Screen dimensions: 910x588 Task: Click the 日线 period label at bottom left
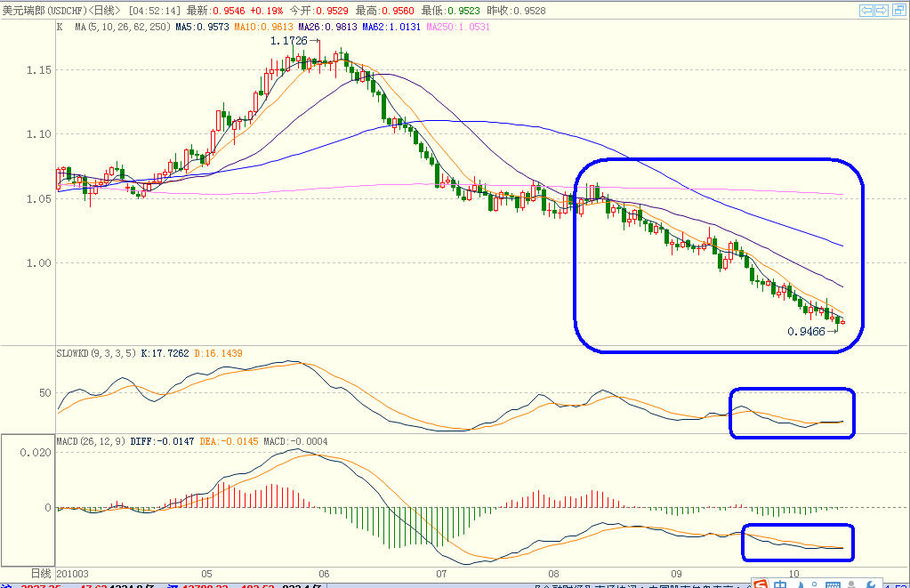[x=41, y=574]
